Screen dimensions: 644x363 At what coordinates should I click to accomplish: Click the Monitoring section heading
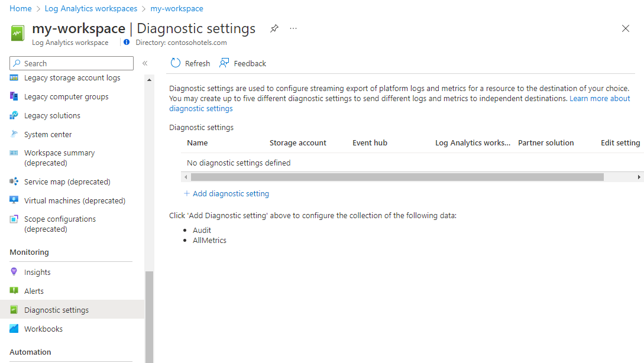pos(29,252)
